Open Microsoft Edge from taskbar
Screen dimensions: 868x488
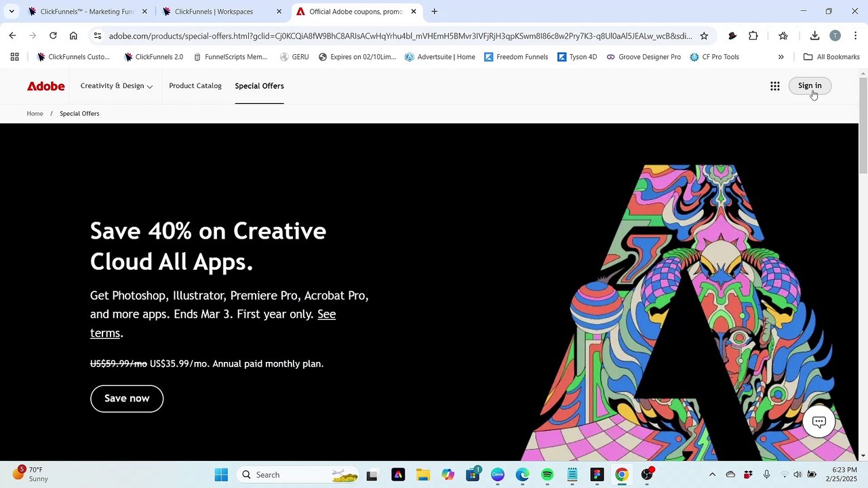pos(522,474)
